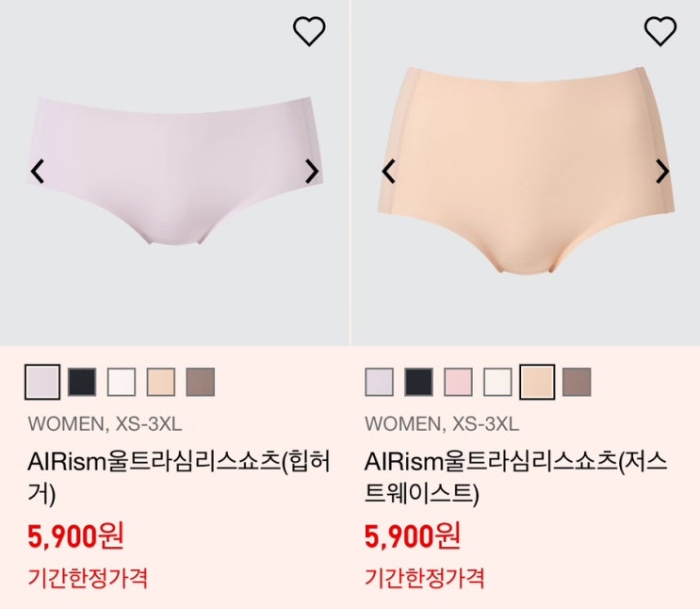700x609 pixels.
Task: Show previous image of beige just-waist shorts
Action: [389, 172]
